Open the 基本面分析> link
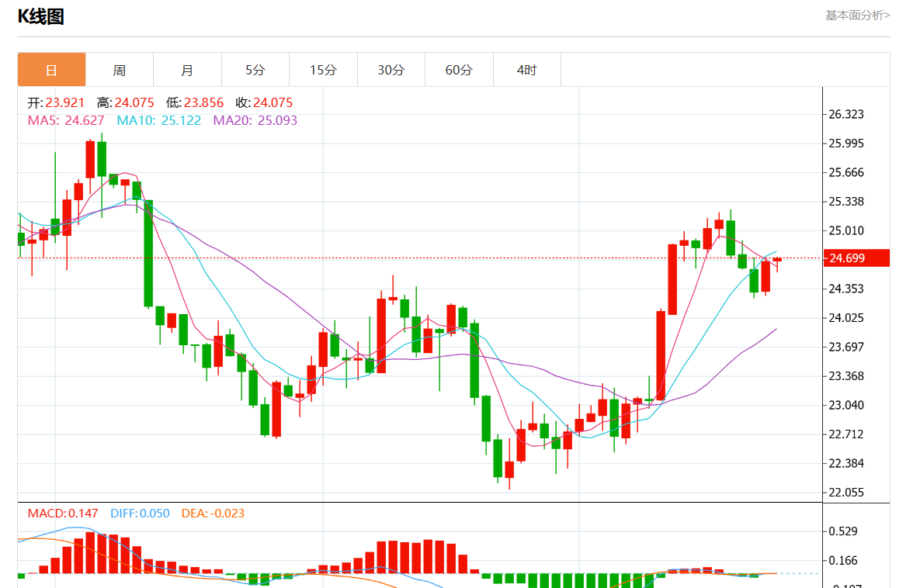This screenshot has width=920, height=588. 857,16
